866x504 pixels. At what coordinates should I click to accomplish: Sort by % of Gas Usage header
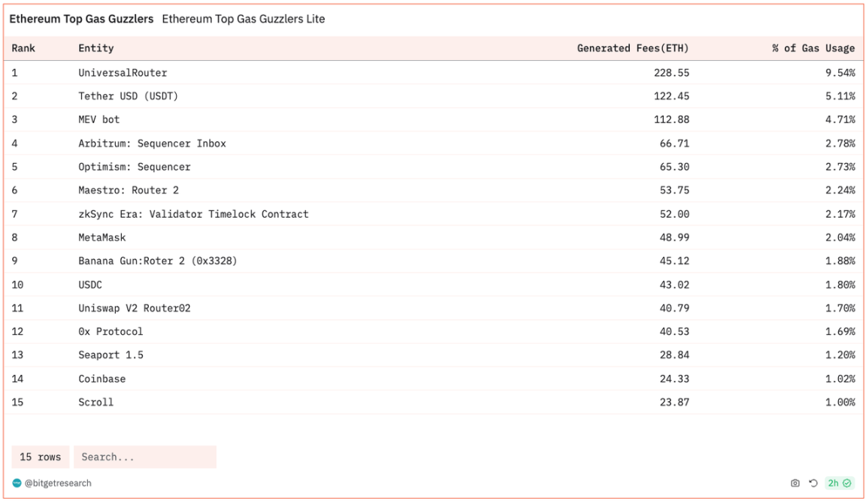(x=813, y=48)
